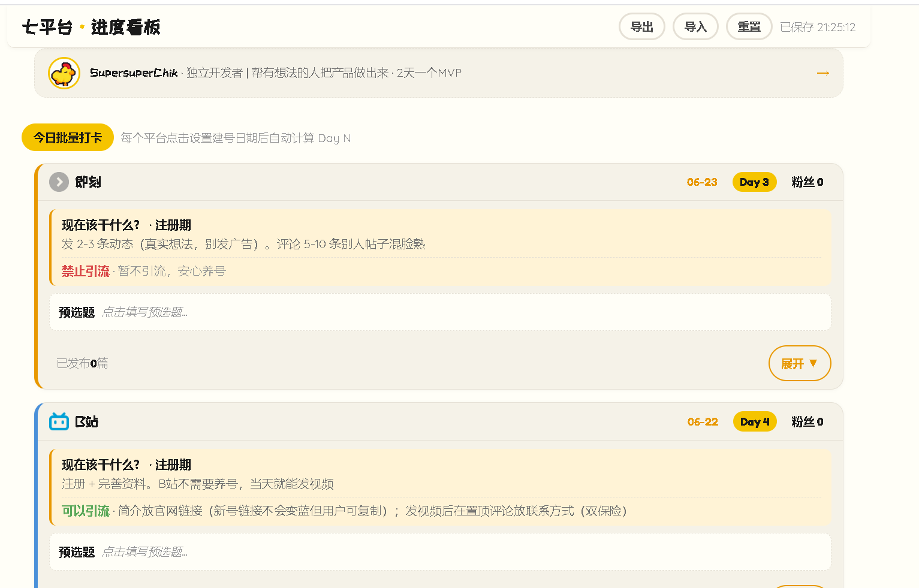Click 现在该干什么？ heading in the B站 card

pyautogui.click(x=101, y=465)
